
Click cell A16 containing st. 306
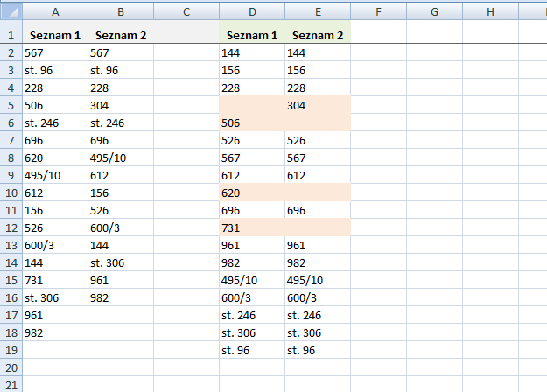55,297
